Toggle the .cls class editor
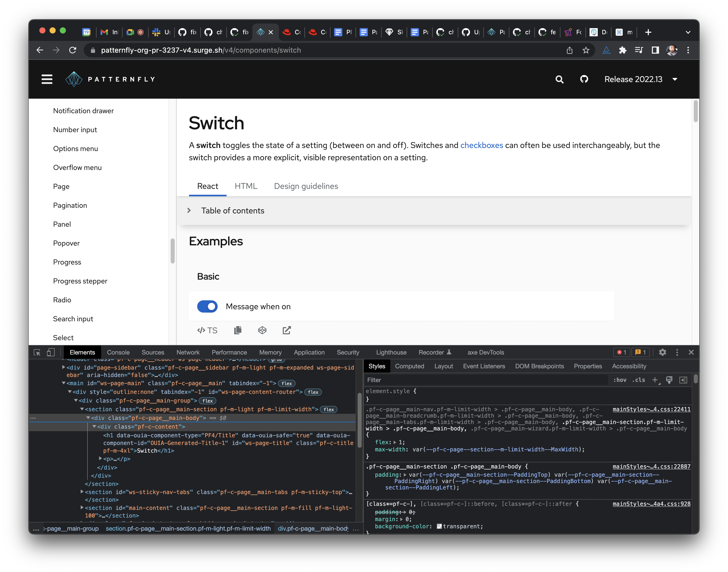 coord(639,380)
